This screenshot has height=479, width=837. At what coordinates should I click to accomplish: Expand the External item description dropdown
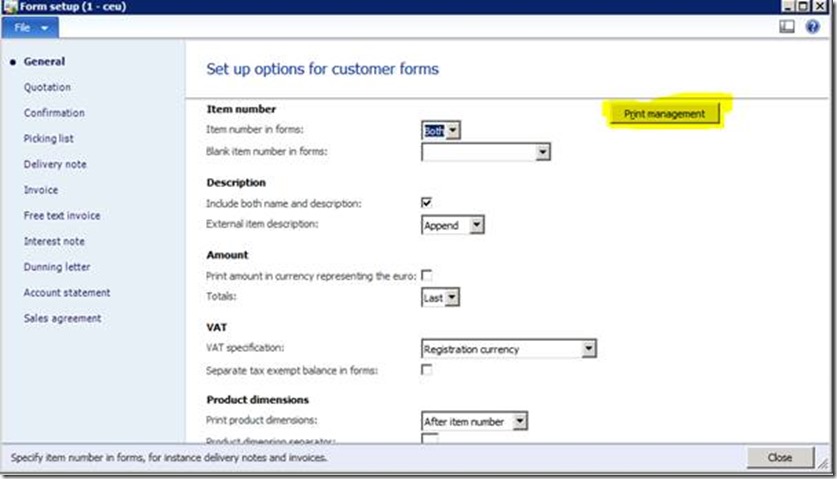[x=476, y=226]
